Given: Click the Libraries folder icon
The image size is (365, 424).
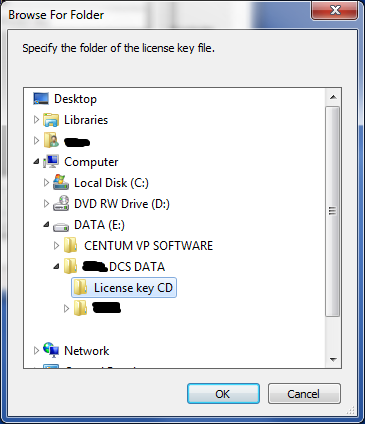Looking at the screenshot, I should (x=51, y=120).
